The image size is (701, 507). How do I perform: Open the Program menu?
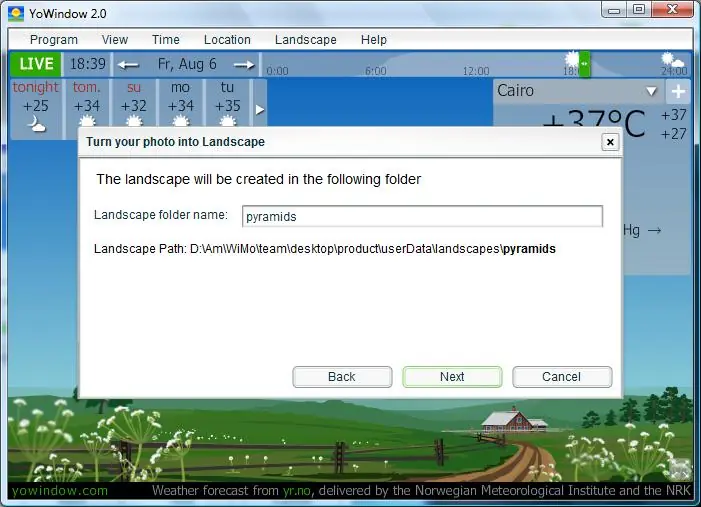pyautogui.click(x=54, y=40)
